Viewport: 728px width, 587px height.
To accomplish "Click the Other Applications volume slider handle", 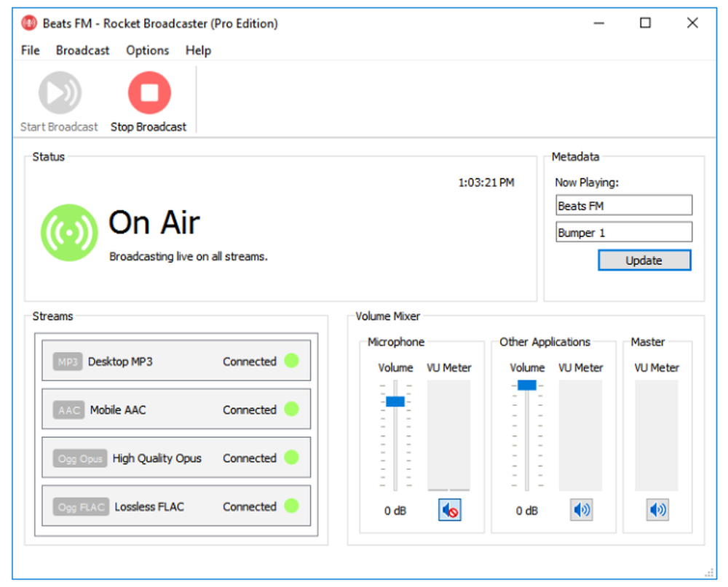I will tap(527, 385).
